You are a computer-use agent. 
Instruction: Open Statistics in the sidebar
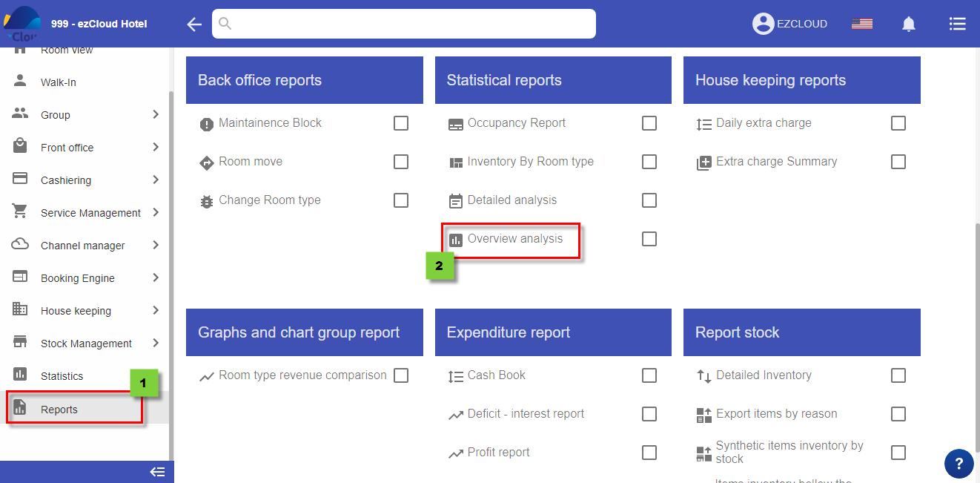click(x=62, y=376)
